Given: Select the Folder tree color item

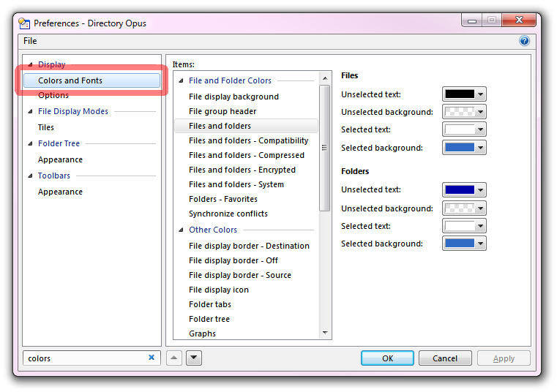Looking at the screenshot, I should click(209, 319).
